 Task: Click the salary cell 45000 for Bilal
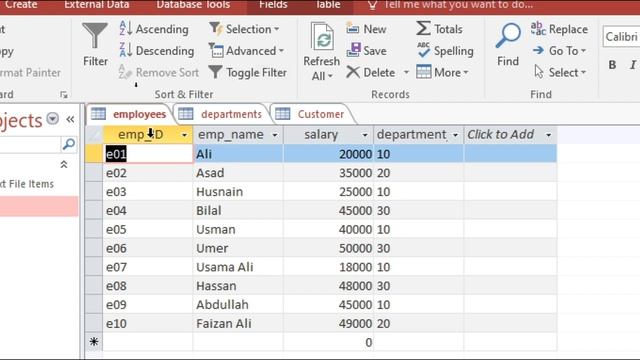tap(328, 210)
